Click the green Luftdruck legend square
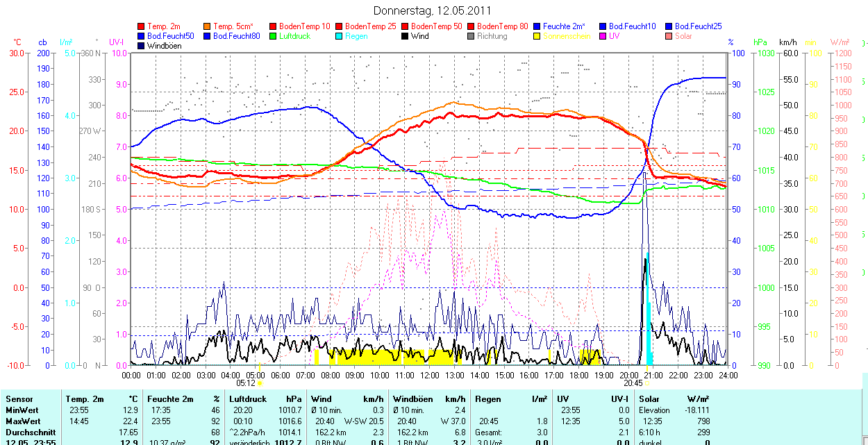This screenshot has width=868, height=445. pos(274,36)
